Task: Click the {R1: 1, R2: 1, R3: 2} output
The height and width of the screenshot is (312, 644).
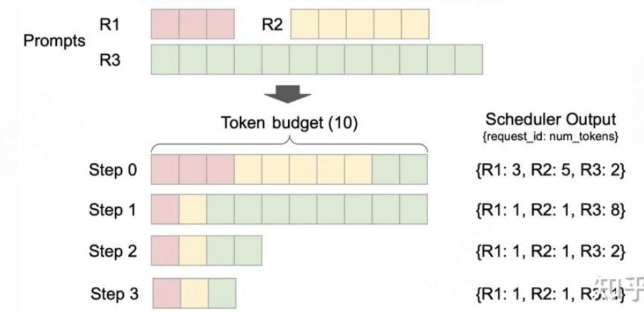Action: [x=551, y=251]
